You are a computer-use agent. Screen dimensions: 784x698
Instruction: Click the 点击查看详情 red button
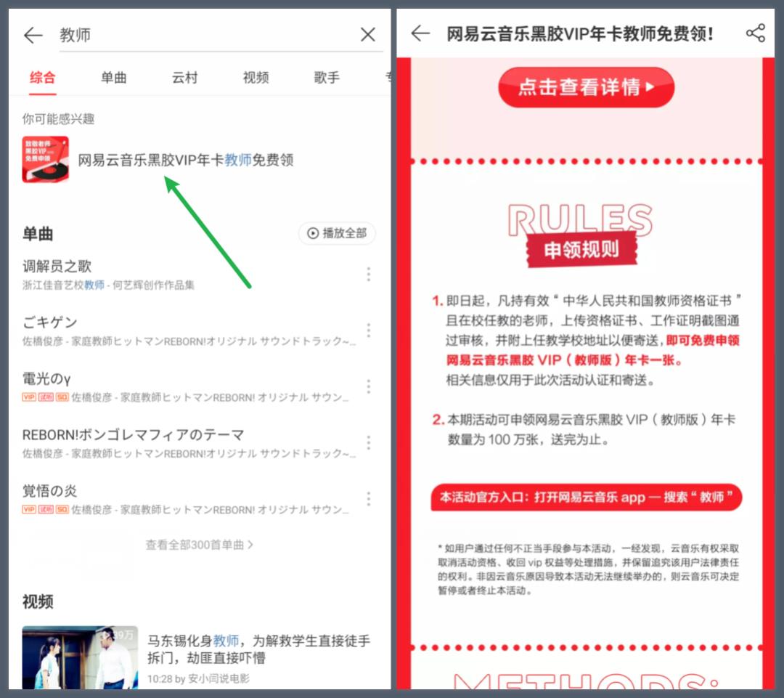[x=586, y=87]
